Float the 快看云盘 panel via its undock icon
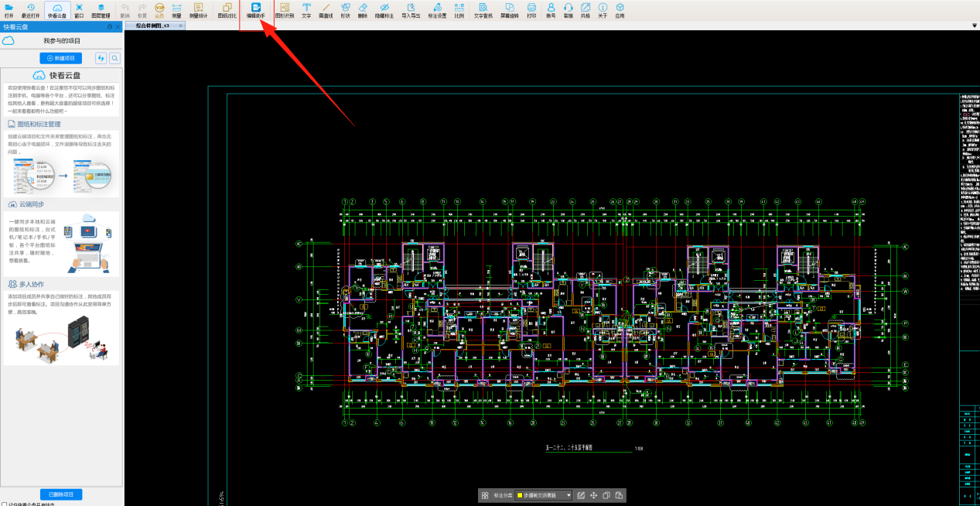 pos(110,27)
